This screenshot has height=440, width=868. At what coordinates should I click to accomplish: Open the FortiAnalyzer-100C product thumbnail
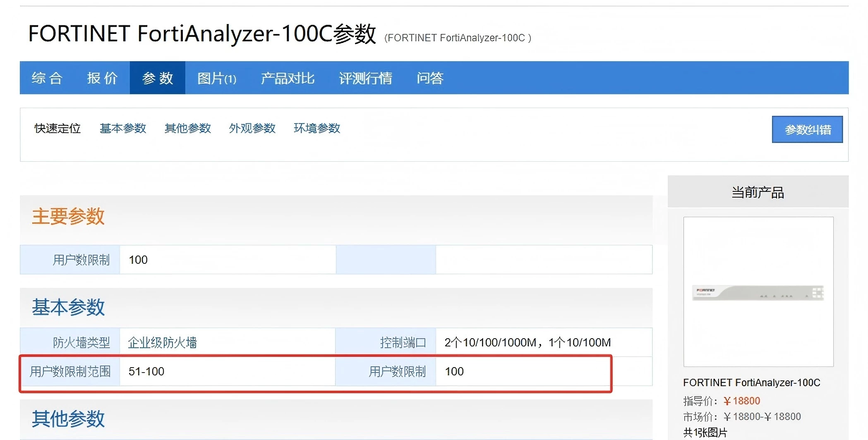pos(758,292)
